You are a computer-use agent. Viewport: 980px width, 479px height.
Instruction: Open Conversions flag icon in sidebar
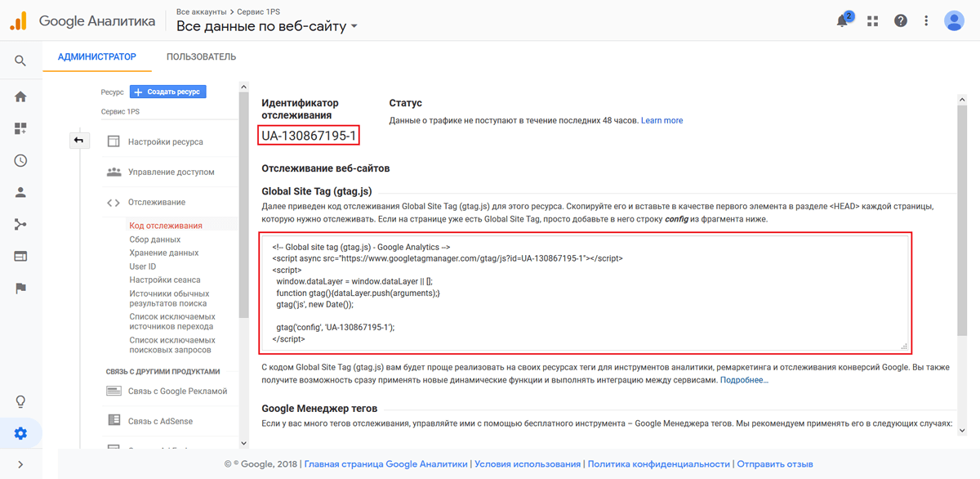coord(20,289)
